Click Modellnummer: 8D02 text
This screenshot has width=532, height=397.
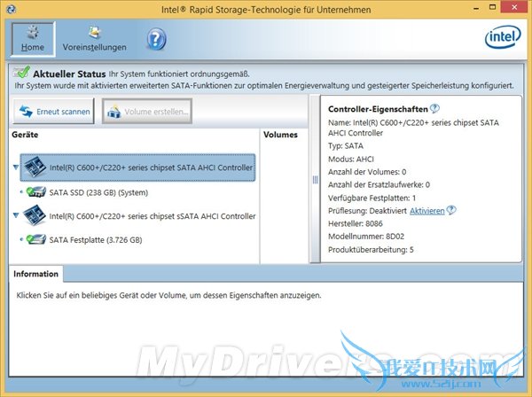(366, 237)
